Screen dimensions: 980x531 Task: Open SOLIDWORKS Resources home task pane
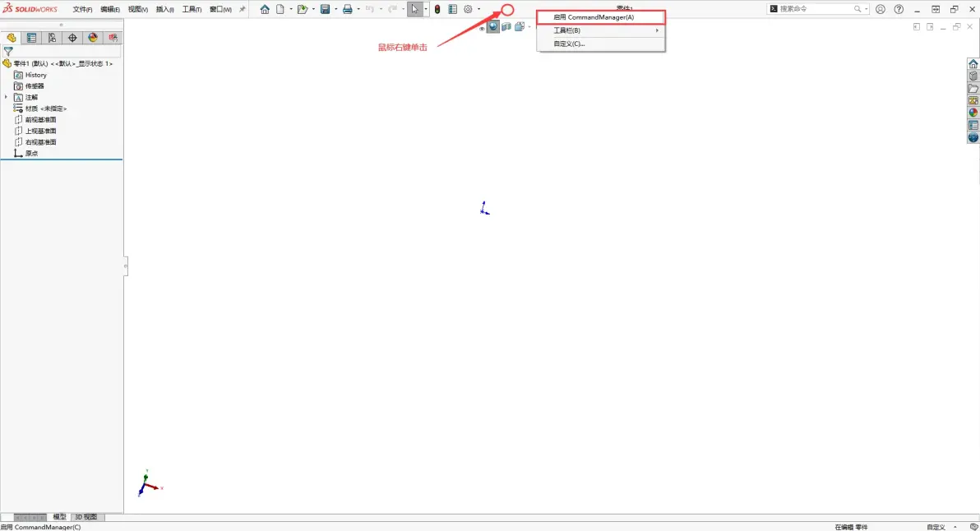pyautogui.click(x=973, y=64)
